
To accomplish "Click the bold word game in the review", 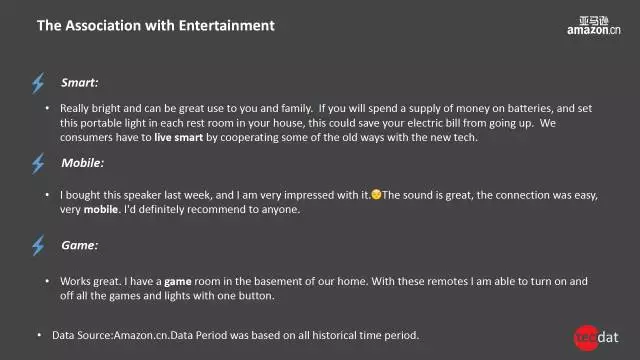I will pos(178,282).
